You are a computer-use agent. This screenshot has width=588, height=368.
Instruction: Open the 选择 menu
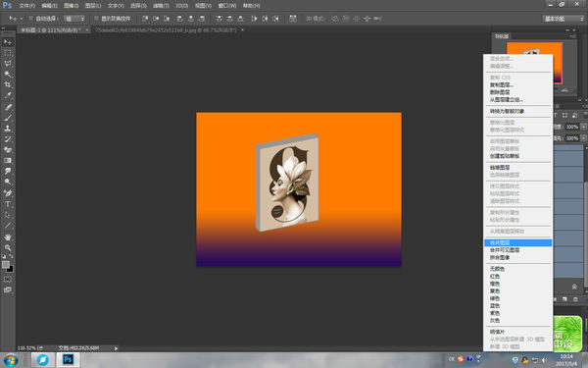point(138,6)
